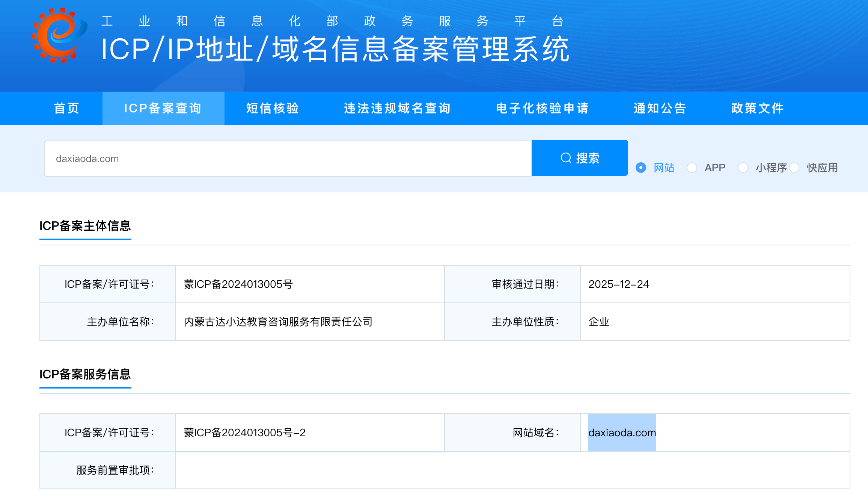Focus the domain search input field
The image size is (868, 499).
288,159
